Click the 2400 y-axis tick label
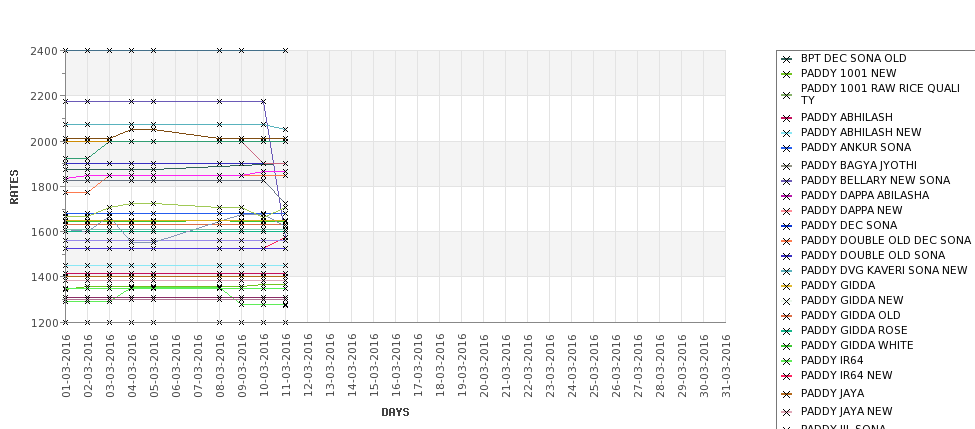 coord(44,51)
